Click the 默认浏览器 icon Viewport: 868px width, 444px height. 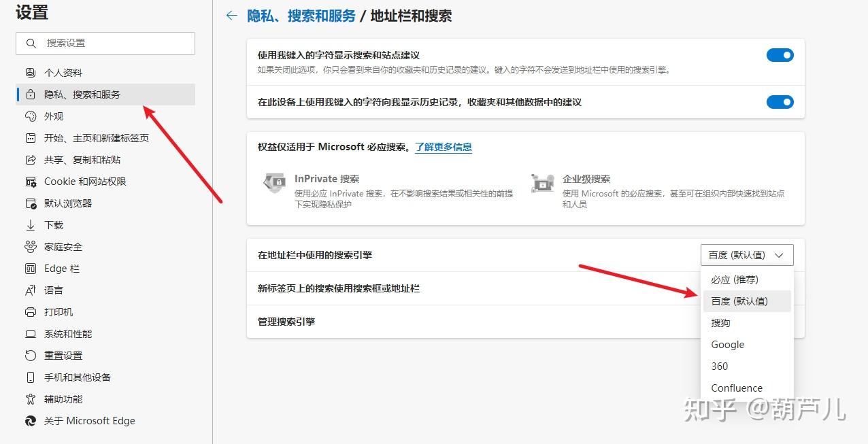(x=30, y=203)
